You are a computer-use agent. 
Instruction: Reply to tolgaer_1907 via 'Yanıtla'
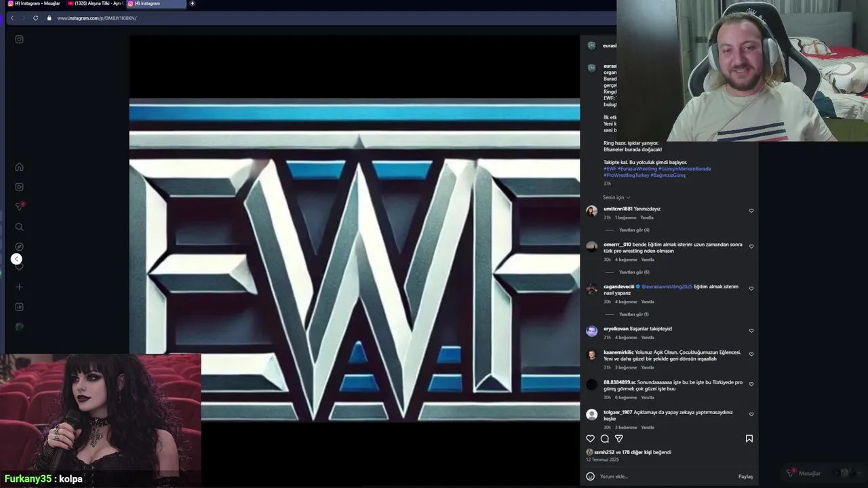tap(648, 428)
